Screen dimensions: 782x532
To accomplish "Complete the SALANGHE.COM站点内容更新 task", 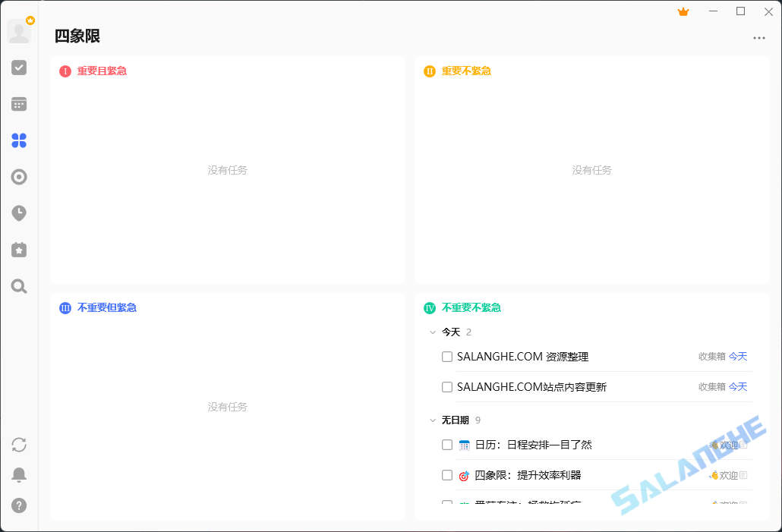I will 447,386.
